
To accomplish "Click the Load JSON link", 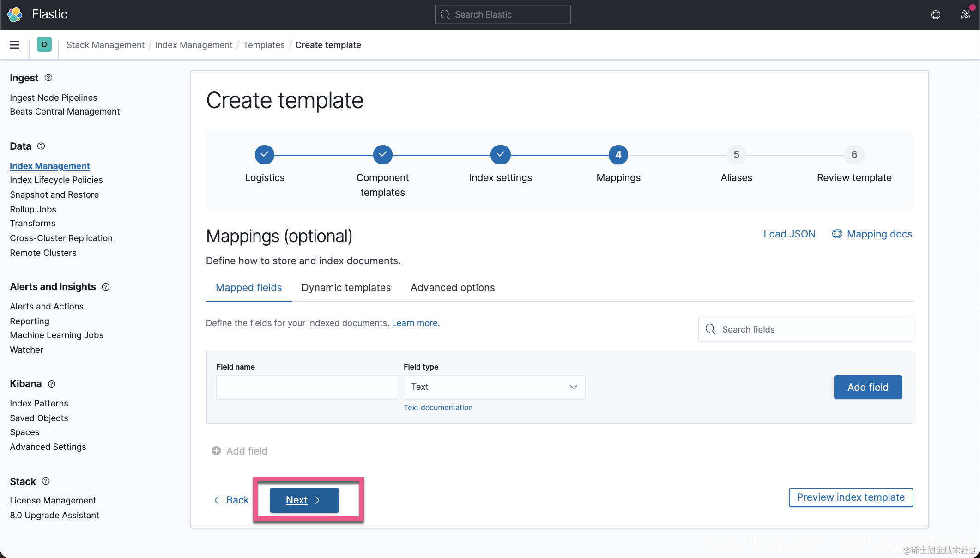I will point(789,234).
